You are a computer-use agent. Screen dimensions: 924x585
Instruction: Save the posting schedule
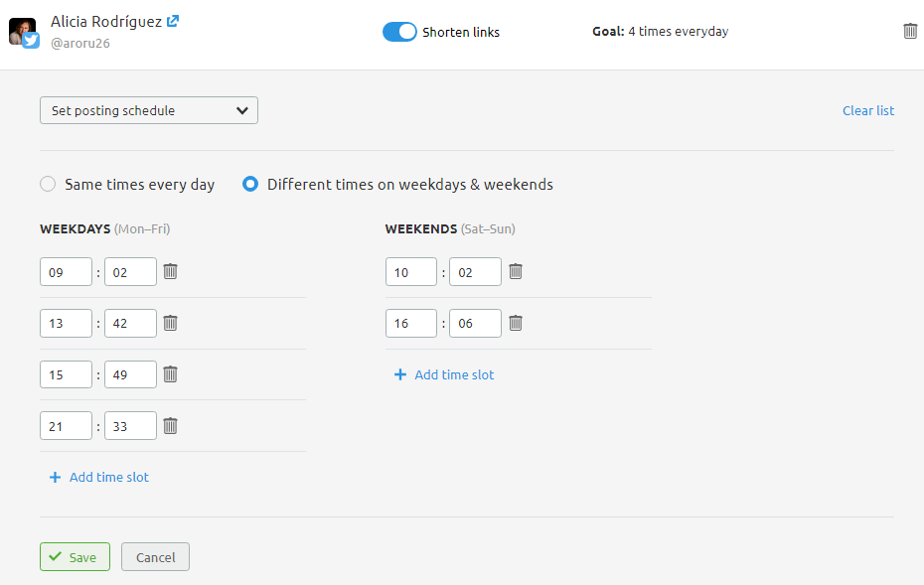75,556
